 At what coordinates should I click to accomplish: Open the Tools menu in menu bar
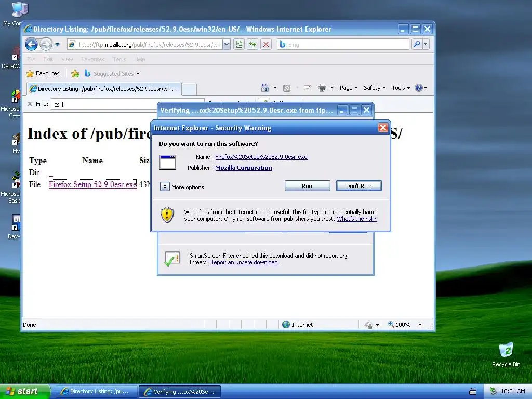(x=119, y=59)
